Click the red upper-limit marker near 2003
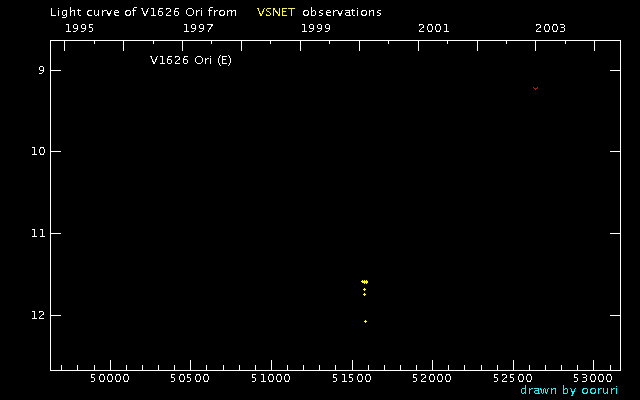This screenshot has width=640, height=400. pos(536,88)
